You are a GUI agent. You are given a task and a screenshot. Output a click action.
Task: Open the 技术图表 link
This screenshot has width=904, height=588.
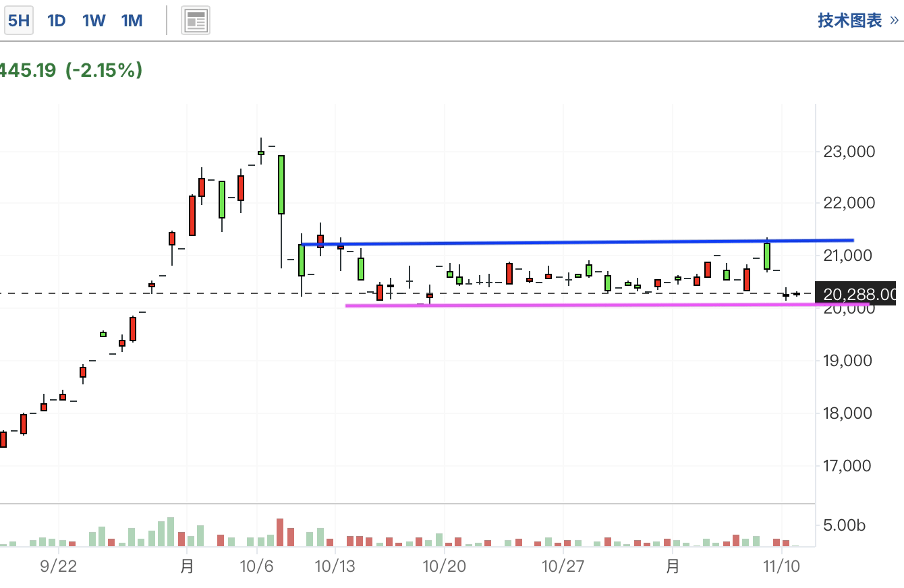[858, 21]
